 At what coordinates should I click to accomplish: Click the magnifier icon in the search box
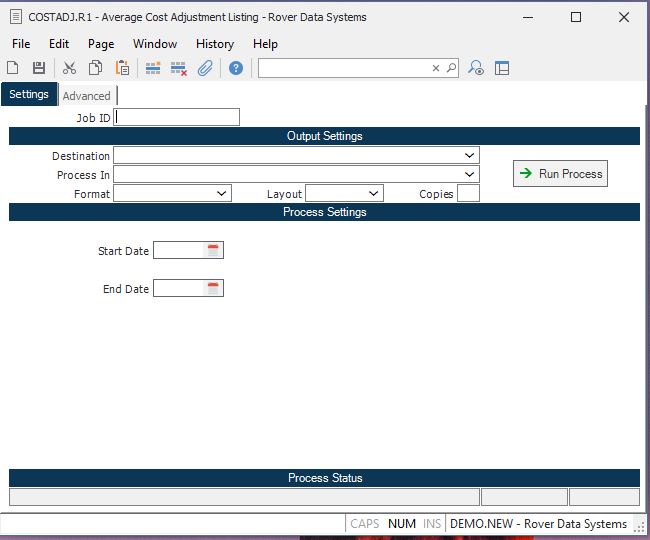coord(451,68)
